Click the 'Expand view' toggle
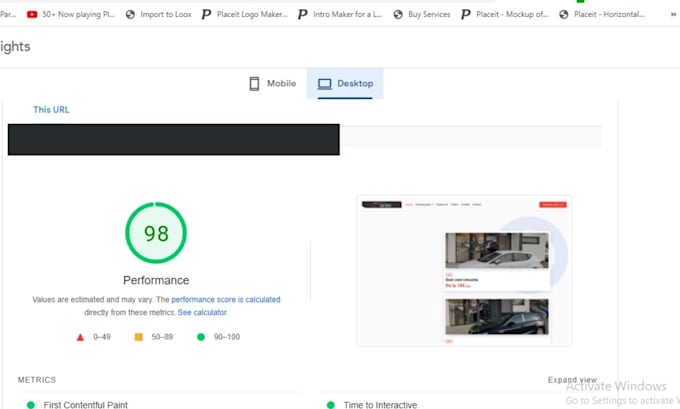Image resolution: width=680 pixels, height=409 pixels. (x=572, y=380)
